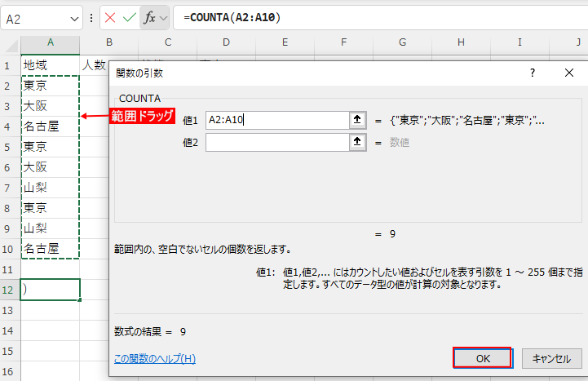Click the キャンセル button
Viewport: 588px width, 381px height.
pyautogui.click(x=551, y=359)
